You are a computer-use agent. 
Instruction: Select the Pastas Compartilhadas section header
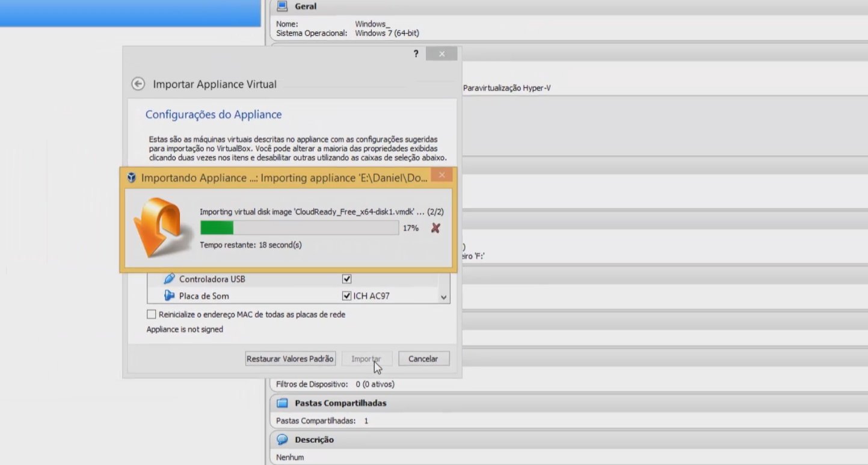pos(569,403)
